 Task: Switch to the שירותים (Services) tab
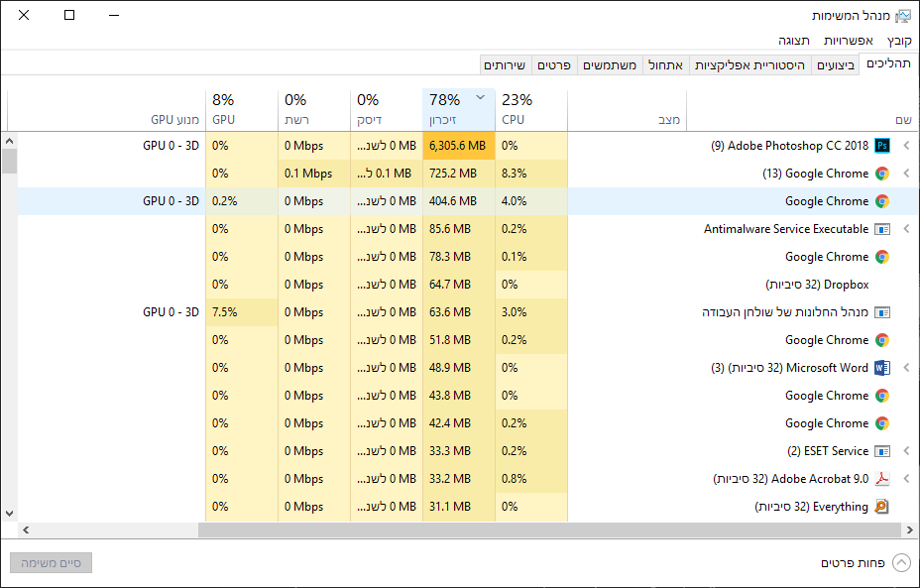(x=505, y=64)
